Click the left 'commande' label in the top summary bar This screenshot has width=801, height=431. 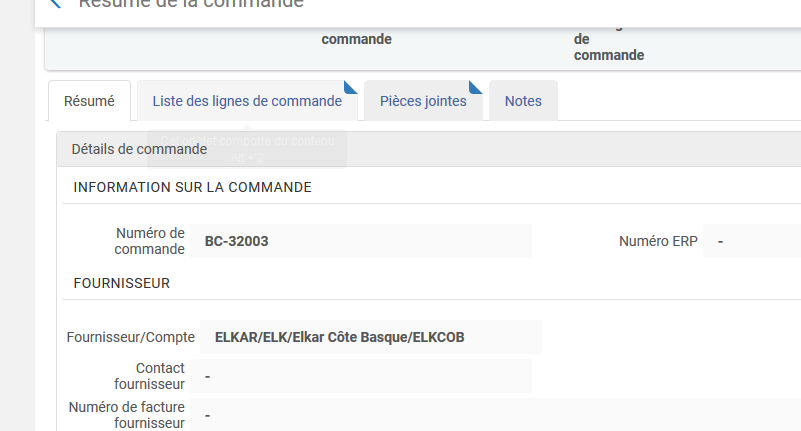click(x=356, y=39)
